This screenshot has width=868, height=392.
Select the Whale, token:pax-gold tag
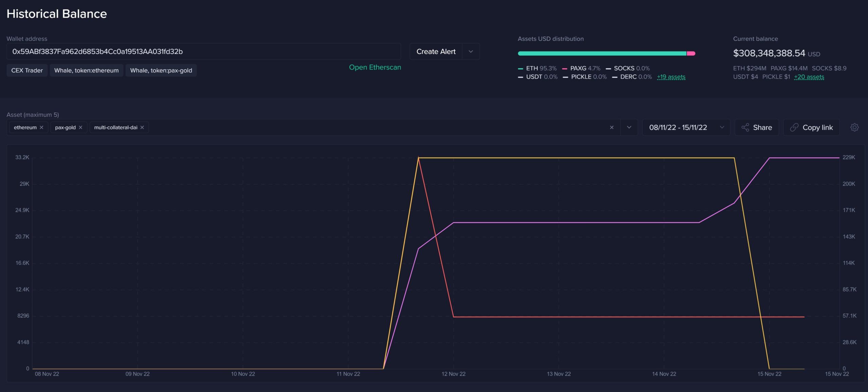click(161, 70)
